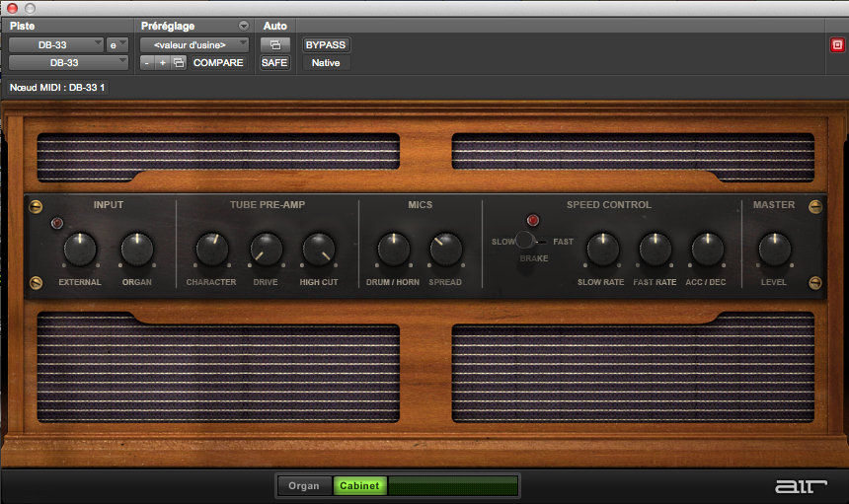Click the master LEVEL knob
Image resolution: width=849 pixels, height=504 pixels.
coord(775,250)
